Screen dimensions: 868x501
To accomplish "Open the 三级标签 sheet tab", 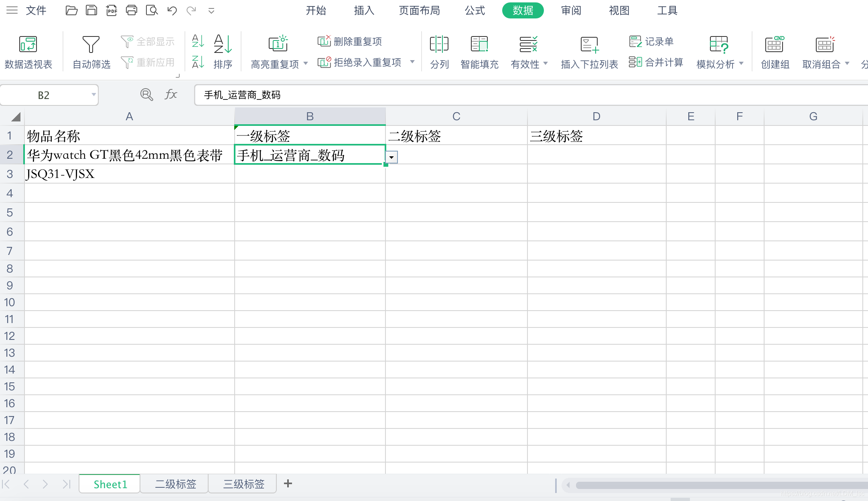I will click(x=244, y=484).
